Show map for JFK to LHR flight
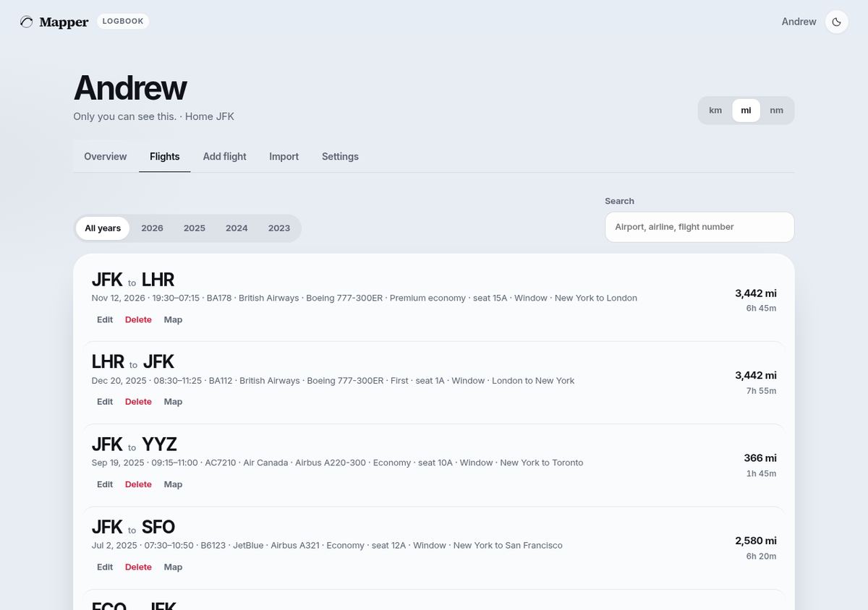 pos(173,319)
